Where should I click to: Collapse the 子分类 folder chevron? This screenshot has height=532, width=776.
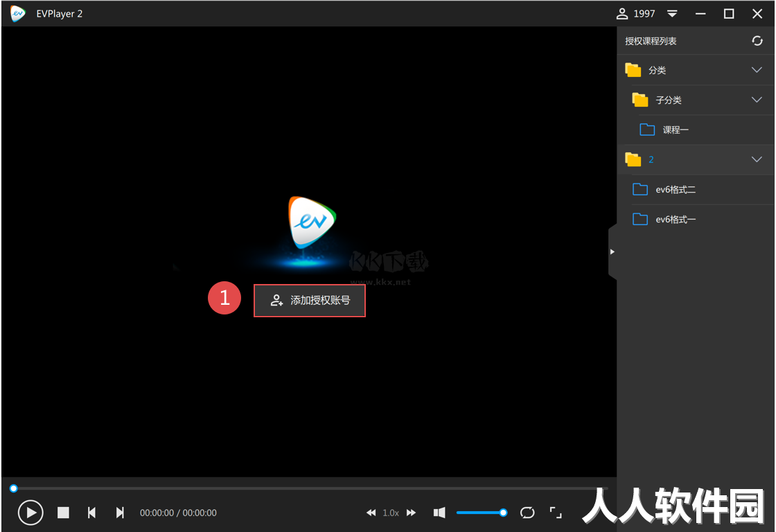tap(757, 100)
